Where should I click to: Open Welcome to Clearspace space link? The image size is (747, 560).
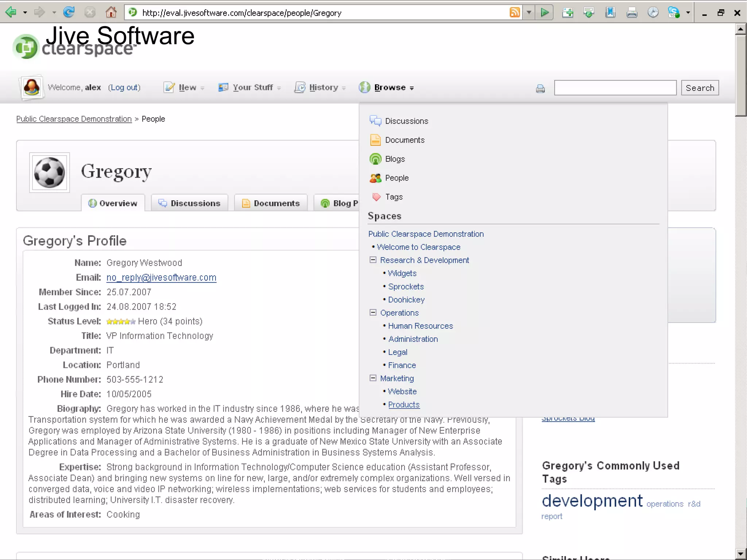(x=418, y=247)
